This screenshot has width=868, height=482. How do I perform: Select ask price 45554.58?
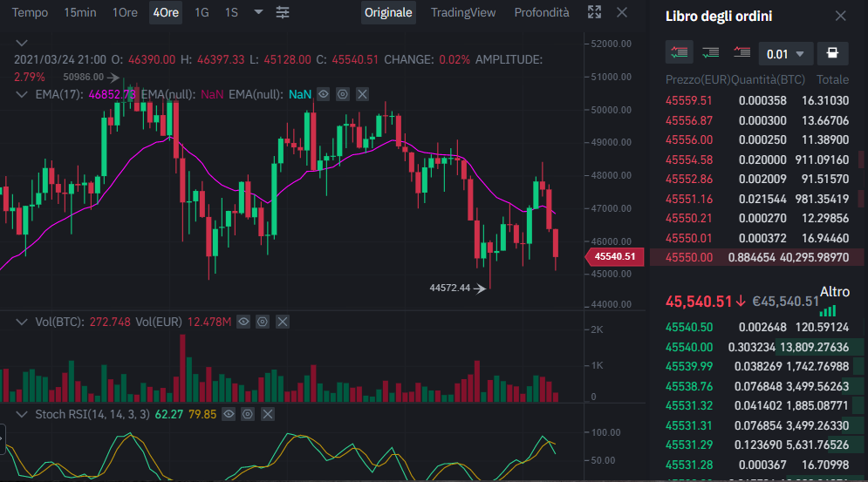(688, 160)
